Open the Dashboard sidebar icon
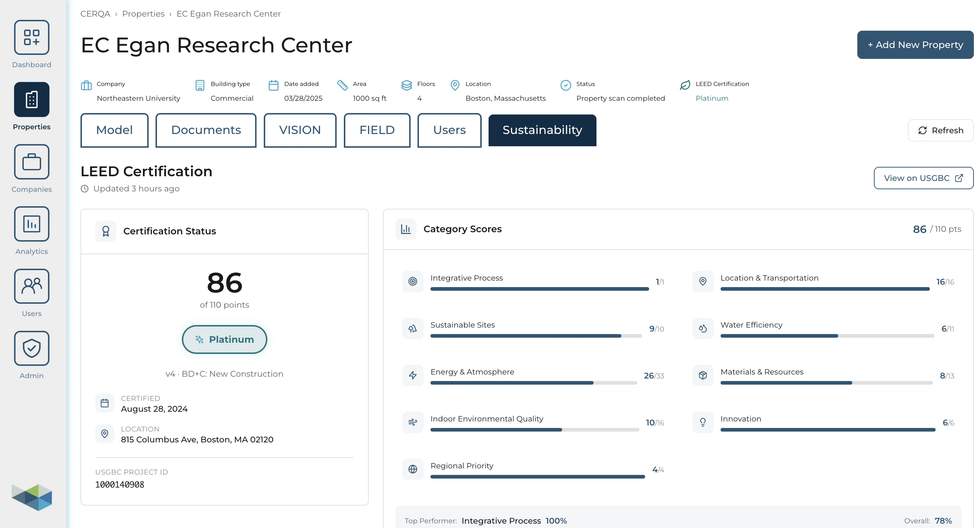The height and width of the screenshot is (528, 980). (32, 37)
